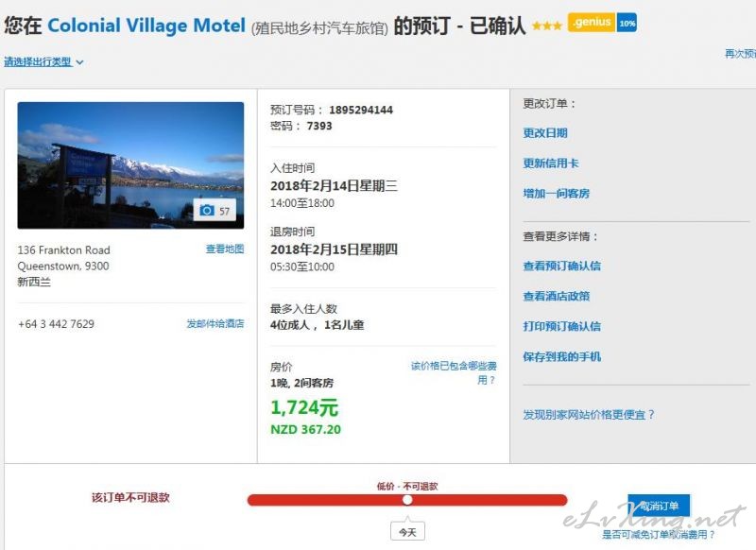
Task: Click 保存到我的手机 save to phone
Action: [x=561, y=356]
